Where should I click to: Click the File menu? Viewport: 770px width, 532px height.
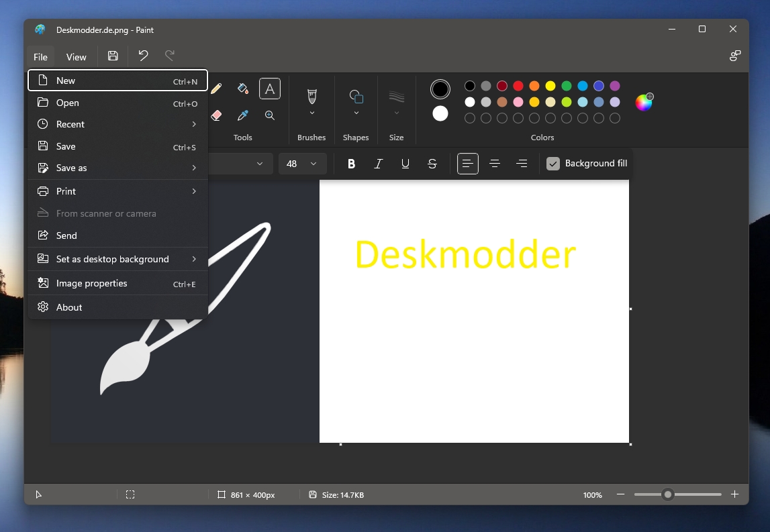40,57
